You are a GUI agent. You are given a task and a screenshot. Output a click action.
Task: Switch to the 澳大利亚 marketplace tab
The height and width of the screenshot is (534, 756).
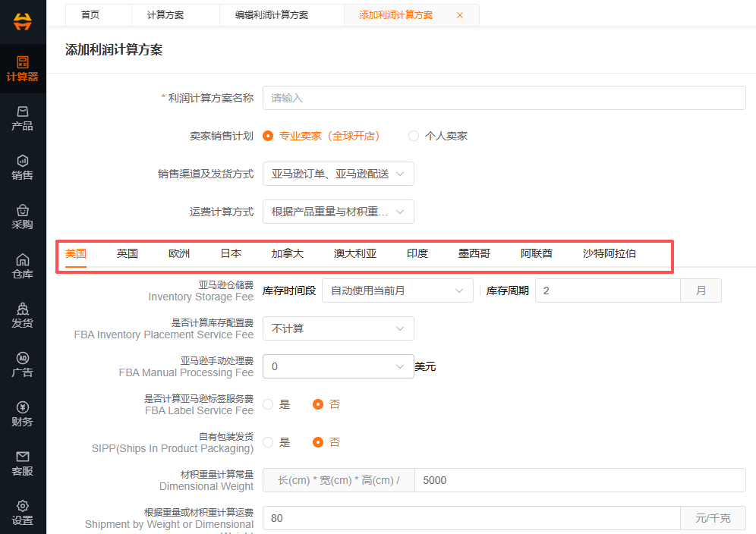354,253
